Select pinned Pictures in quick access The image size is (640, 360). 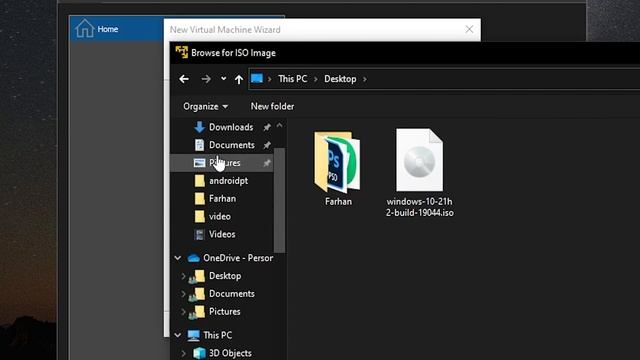(224, 163)
